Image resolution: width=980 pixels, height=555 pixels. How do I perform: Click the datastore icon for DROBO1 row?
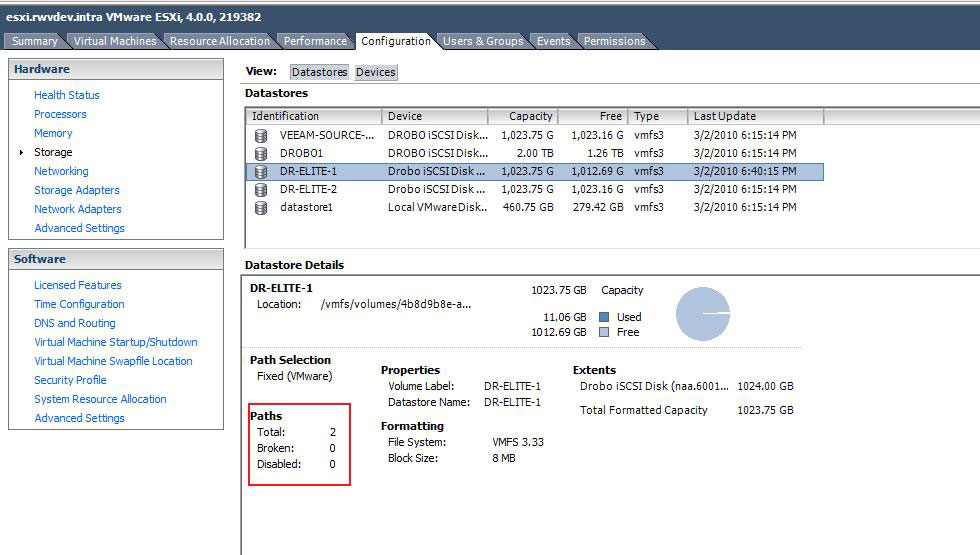tap(261, 153)
